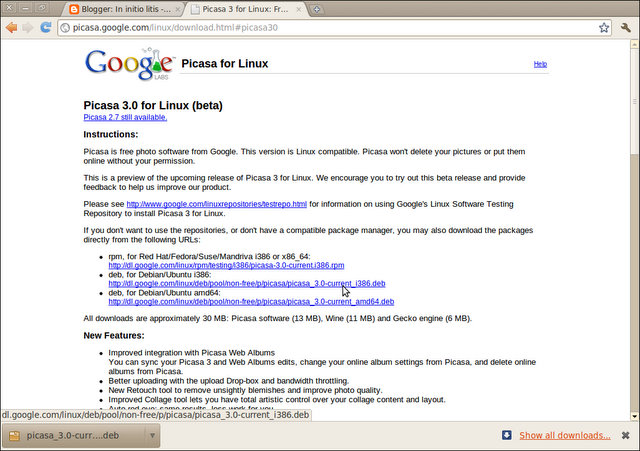Click the Picasa 3.0 for Linux (beta) heading
Viewport: 640px width, 451px height.
tap(153, 105)
